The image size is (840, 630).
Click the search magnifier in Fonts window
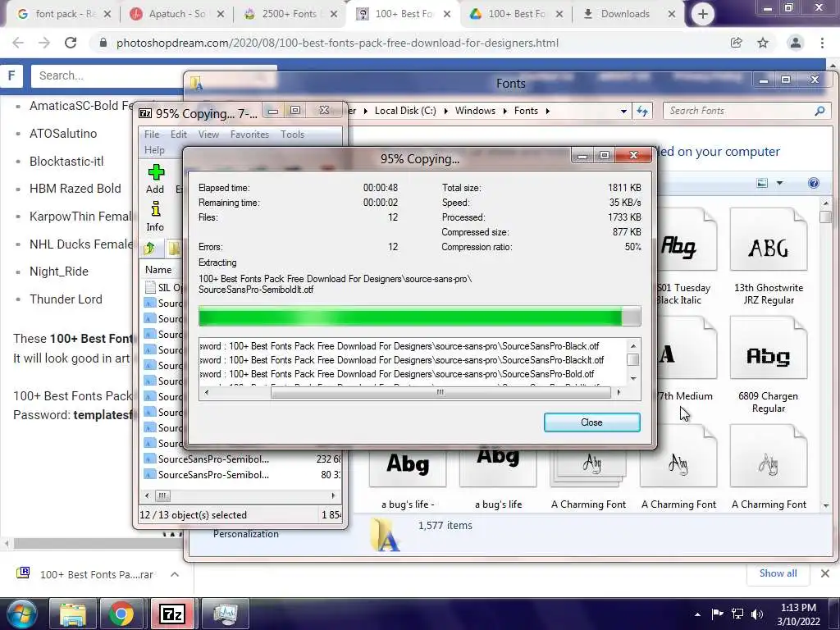(819, 111)
